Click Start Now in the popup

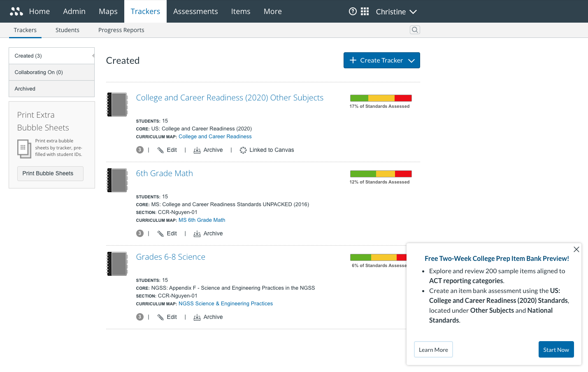pos(556,350)
